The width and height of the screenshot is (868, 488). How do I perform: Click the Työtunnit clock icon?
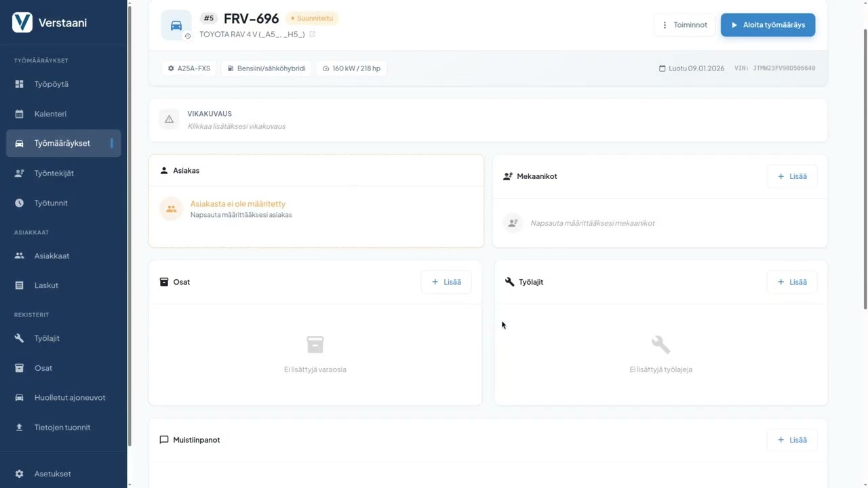20,203
